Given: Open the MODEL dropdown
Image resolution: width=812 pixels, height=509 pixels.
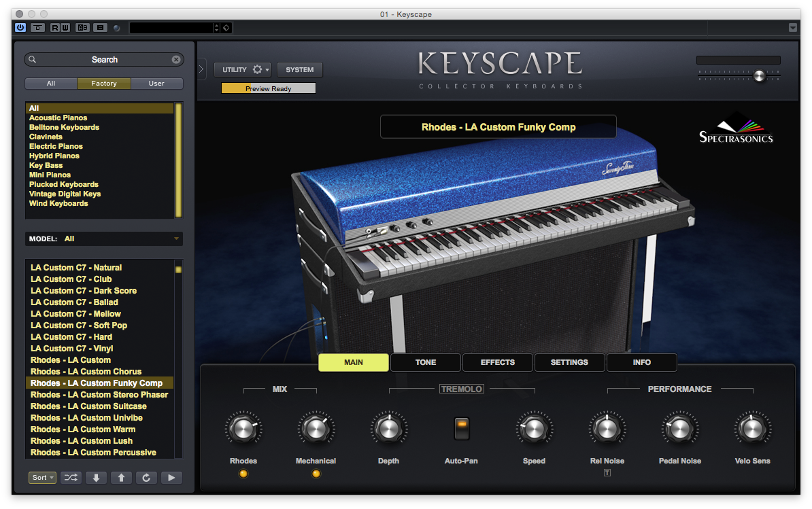Looking at the screenshot, I should tap(103, 239).
